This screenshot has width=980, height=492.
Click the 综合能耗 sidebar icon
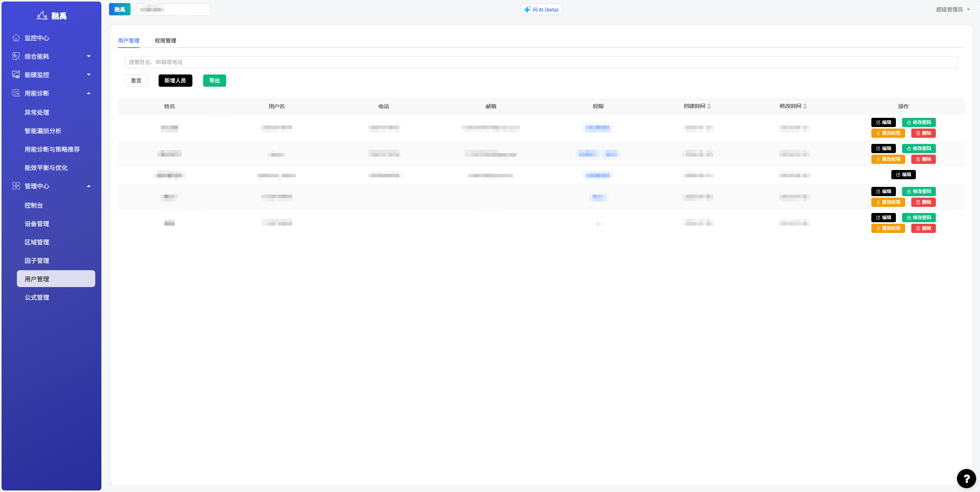pyautogui.click(x=16, y=56)
